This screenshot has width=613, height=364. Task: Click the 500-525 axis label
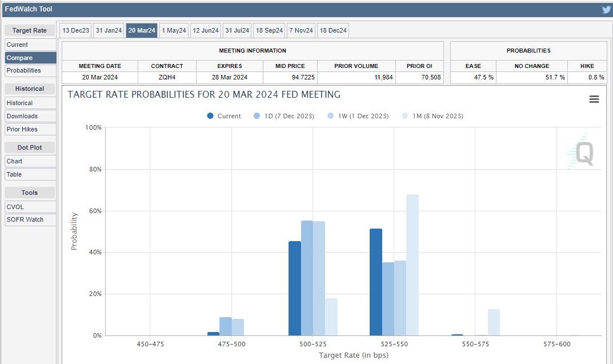tap(312, 344)
